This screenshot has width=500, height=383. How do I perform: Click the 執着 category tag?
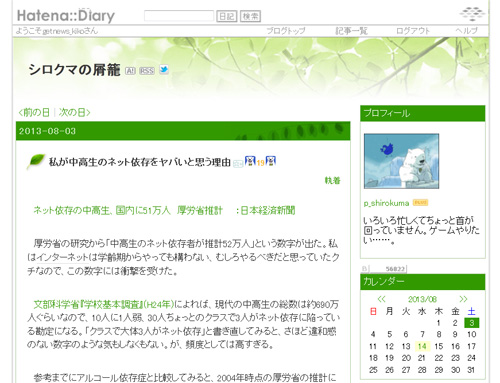[x=332, y=180]
